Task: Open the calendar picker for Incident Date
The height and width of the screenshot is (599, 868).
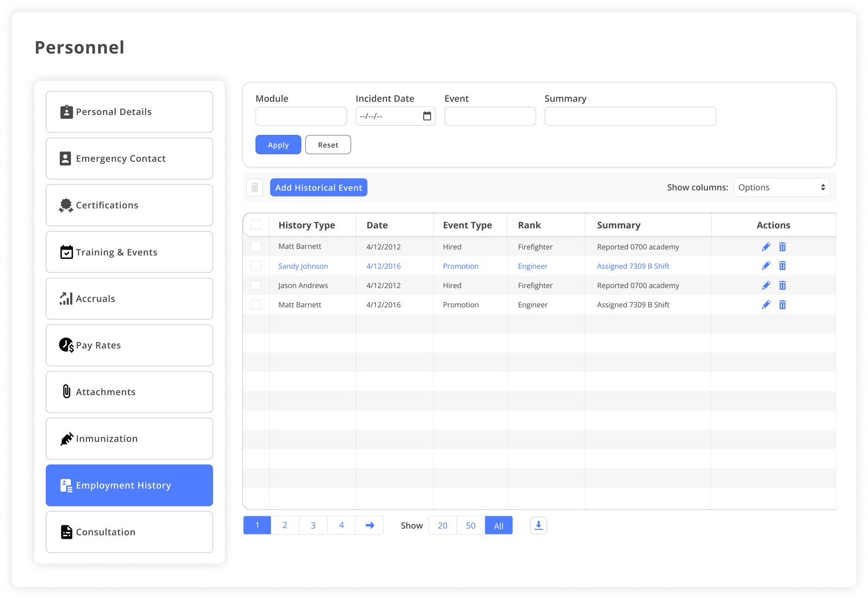Action: click(x=427, y=116)
